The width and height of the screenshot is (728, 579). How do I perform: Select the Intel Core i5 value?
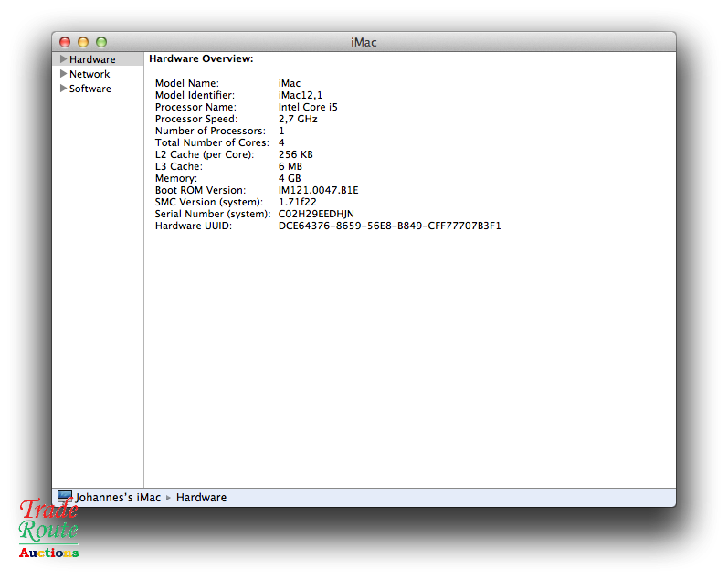click(308, 107)
